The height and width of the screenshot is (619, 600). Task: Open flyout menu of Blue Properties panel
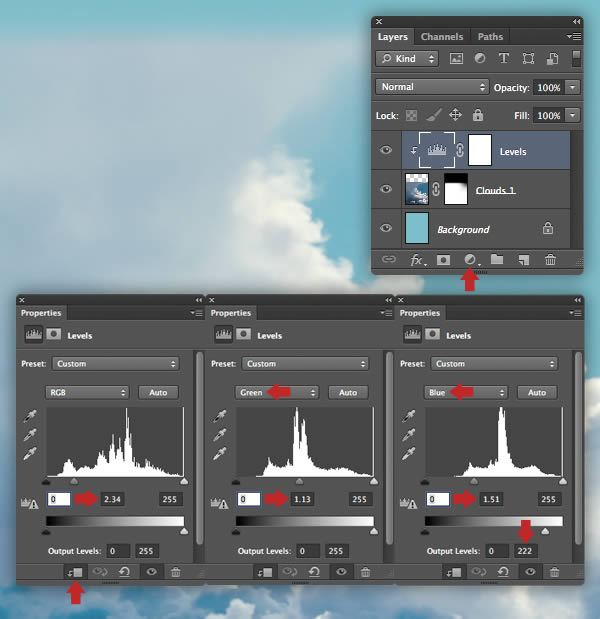pyautogui.click(x=575, y=313)
